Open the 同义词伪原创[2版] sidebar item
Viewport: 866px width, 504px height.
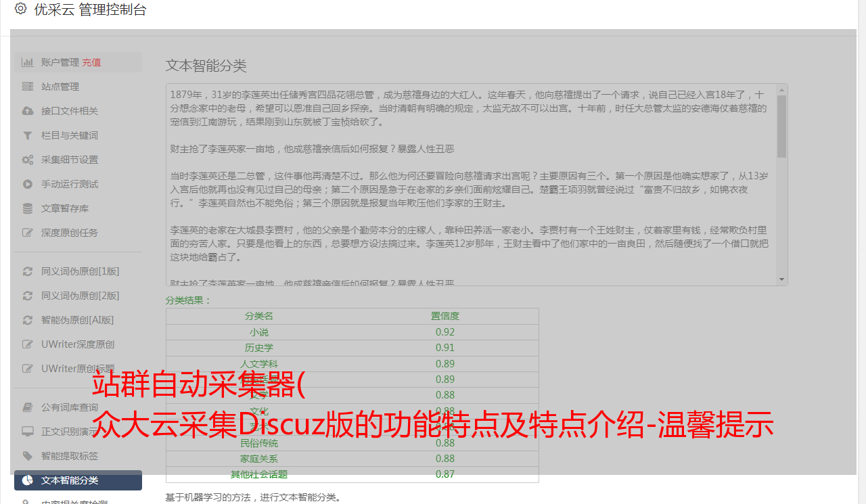[x=78, y=296]
